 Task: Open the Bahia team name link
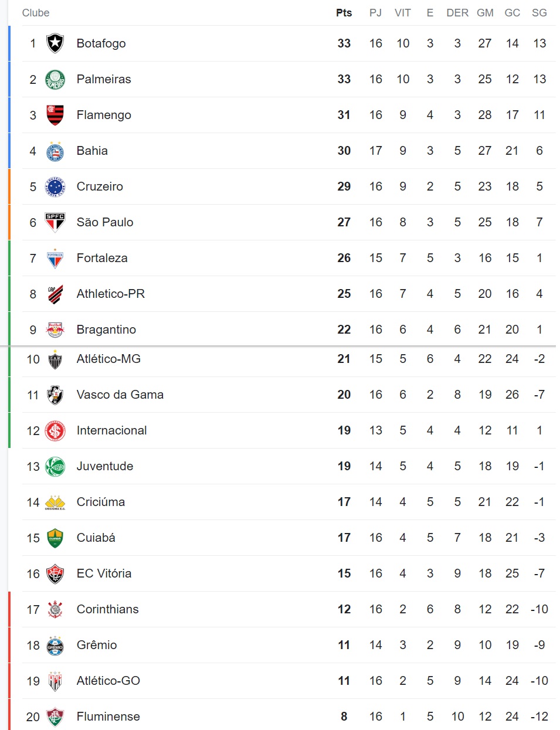click(92, 151)
